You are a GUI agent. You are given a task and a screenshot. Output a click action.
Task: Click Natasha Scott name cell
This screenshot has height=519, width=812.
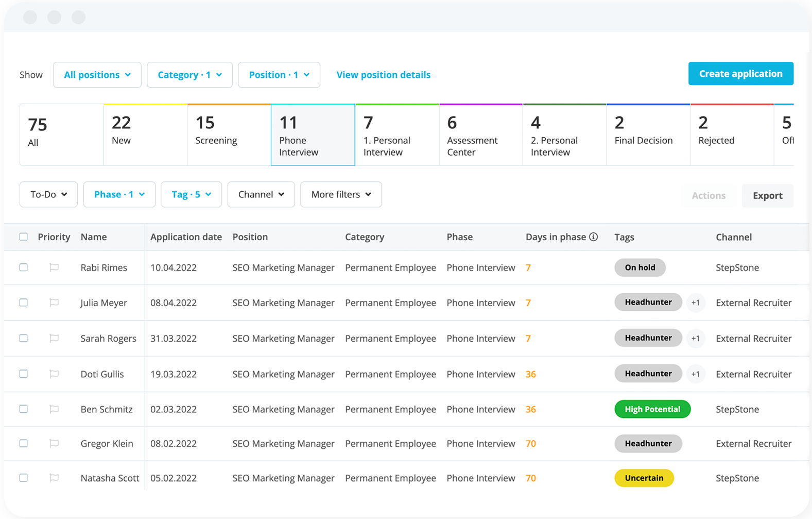point(110,478)
